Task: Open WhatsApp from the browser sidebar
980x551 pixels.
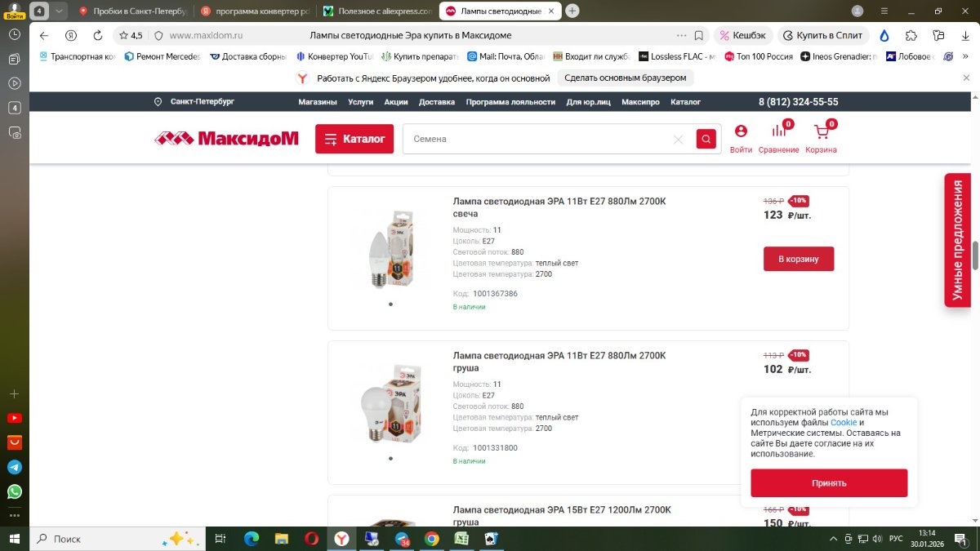Action: (14, 492)
